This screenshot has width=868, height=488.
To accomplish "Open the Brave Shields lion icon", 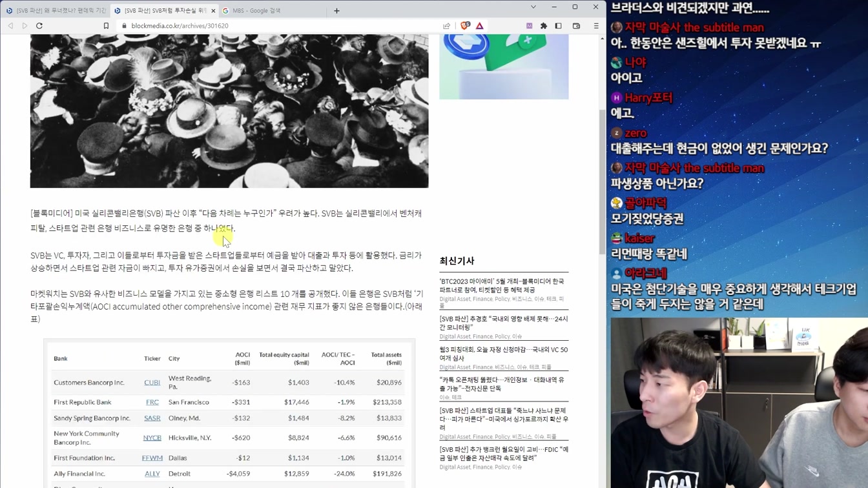I will [465, 26].
